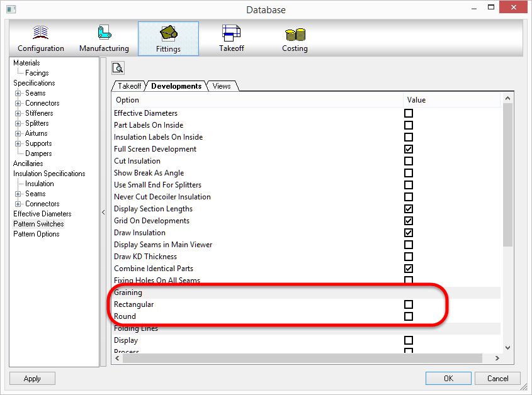
Task: Uncheck the Draw Insulation option
Action: [x=409, y=233]
